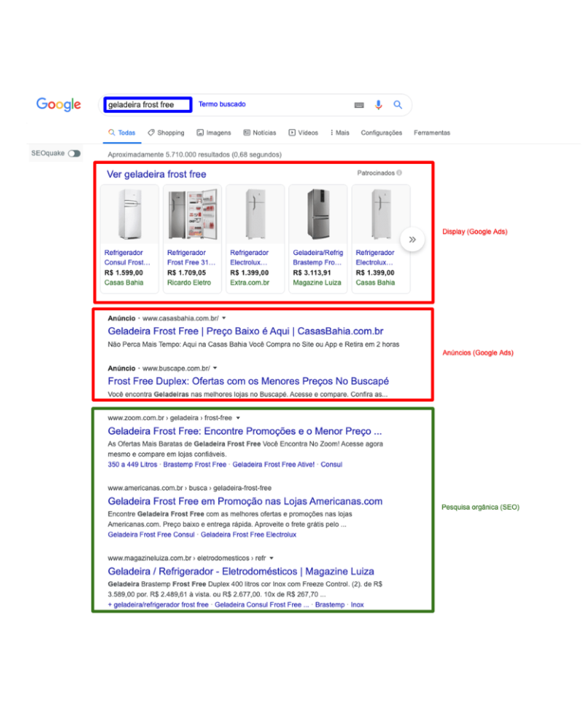588x727 pixels.
Task: Open the Patrocinados info icon
Action: coord(398,173)
